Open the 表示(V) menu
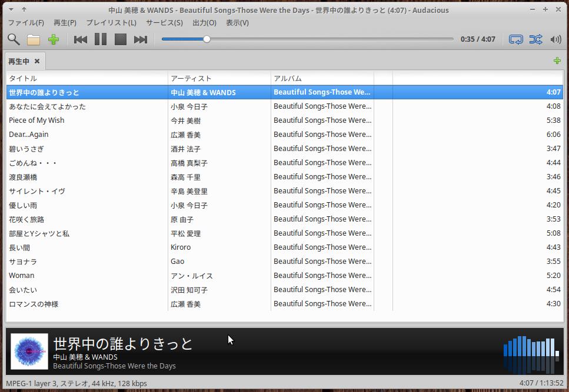Viewport: 569px width, 392px height. tap(237, 23)
